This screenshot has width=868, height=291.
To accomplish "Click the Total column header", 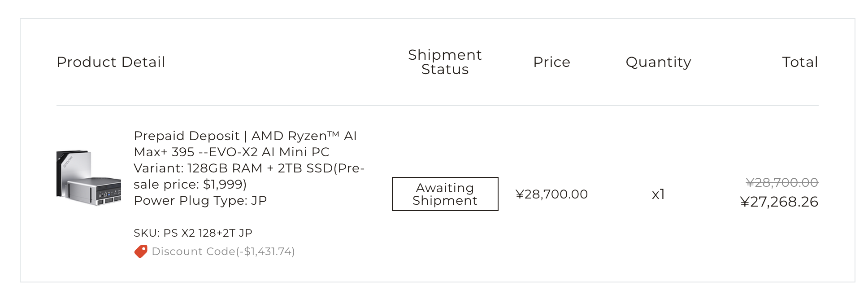I will pos(800,62).
